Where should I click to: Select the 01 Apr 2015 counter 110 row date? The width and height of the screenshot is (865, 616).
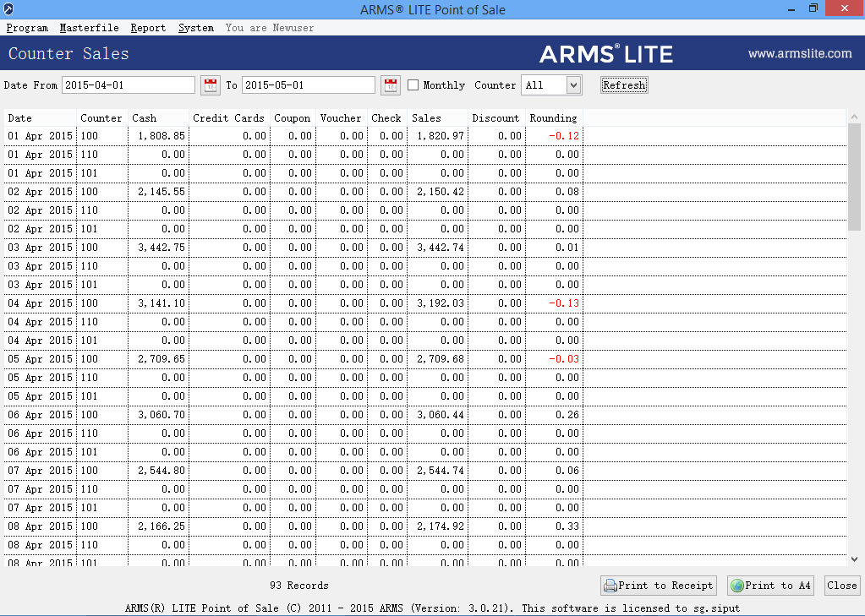[40, 155]
